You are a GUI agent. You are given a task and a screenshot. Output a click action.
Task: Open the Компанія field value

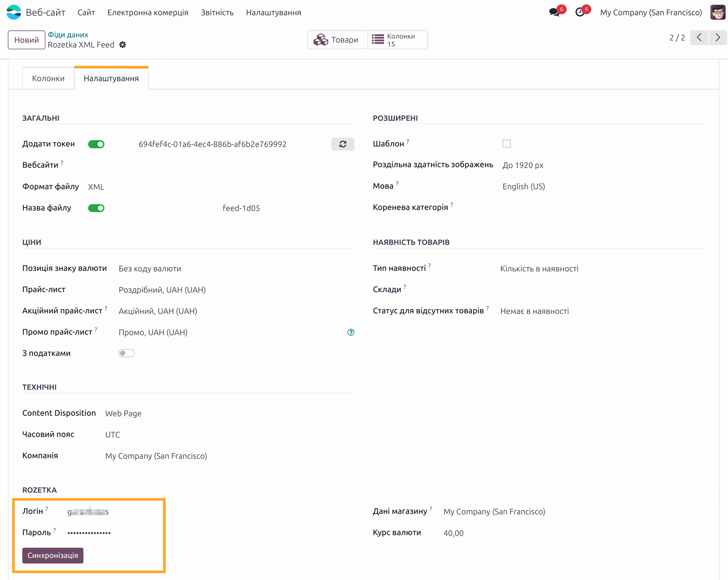[x=156, y=456]
